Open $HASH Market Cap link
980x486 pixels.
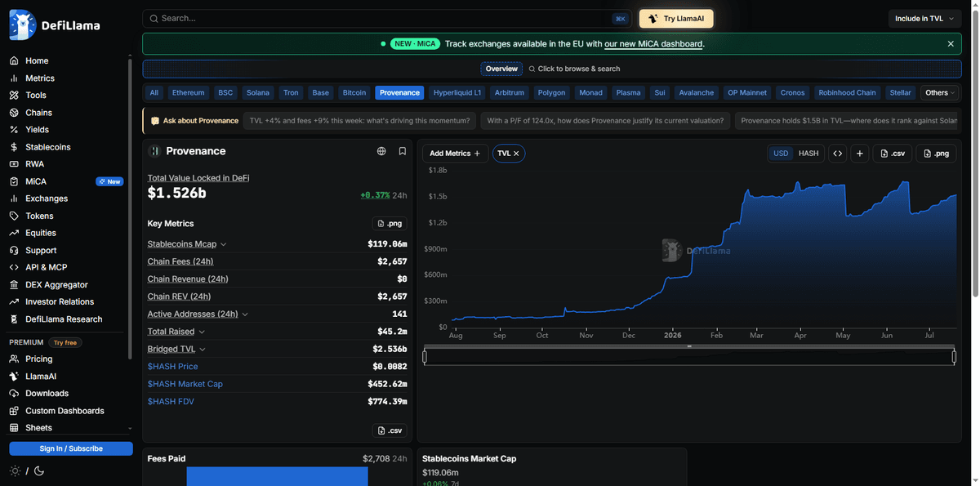185,384
